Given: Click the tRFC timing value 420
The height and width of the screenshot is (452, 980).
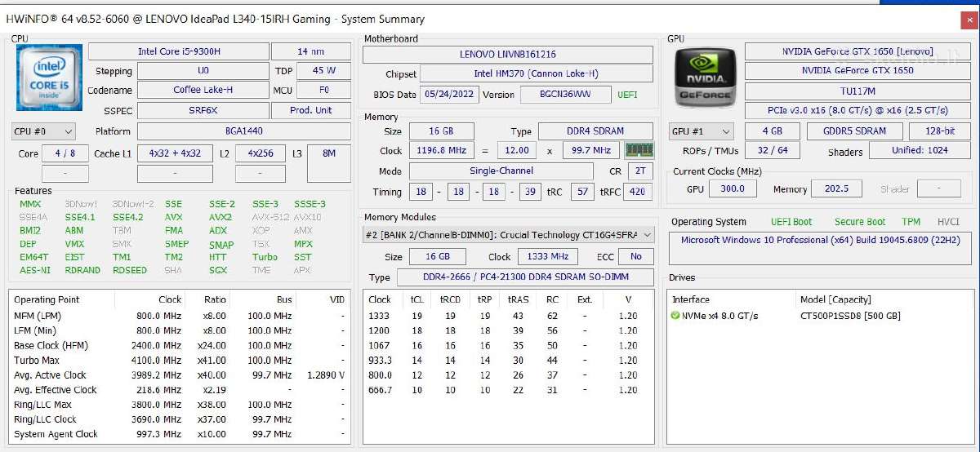Looking at the screenshot, I should coord(638,193).
